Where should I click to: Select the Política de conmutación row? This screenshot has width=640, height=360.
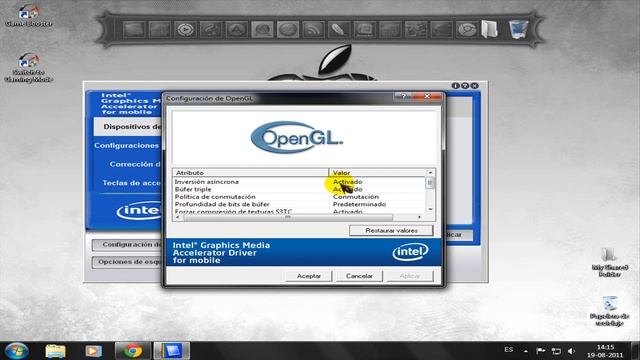(x=299, y=197)
